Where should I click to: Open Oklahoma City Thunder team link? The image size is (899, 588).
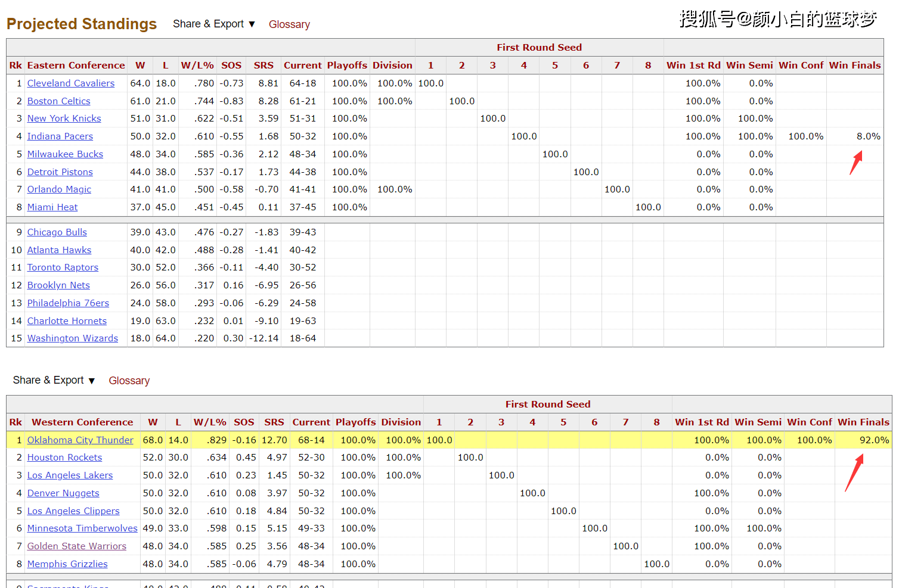(x=80, y=440)
